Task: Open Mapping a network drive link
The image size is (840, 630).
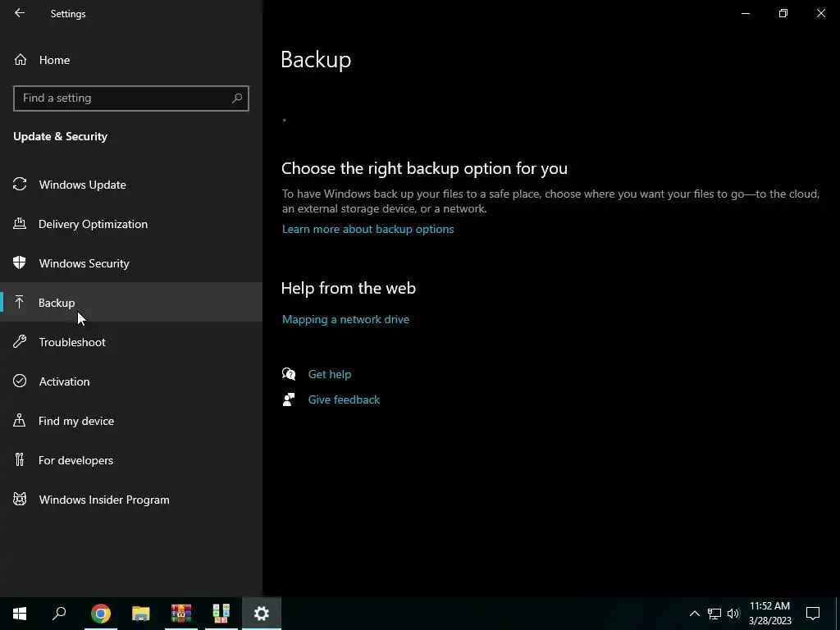Action: coord(345,319)
